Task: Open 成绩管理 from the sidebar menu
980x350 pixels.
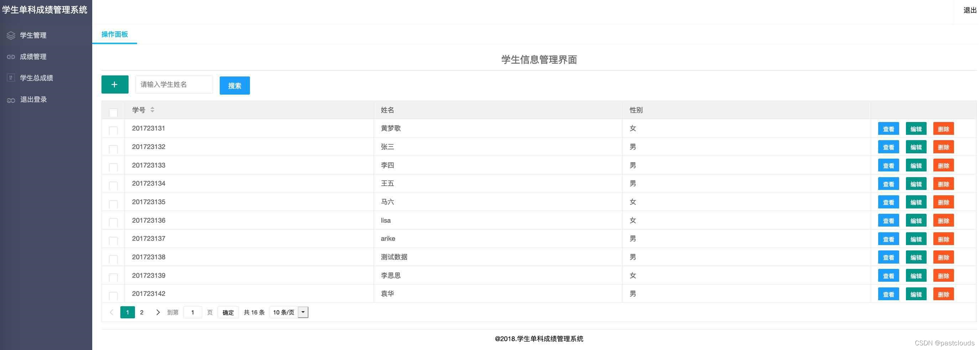Action: [x=33, y=57]
